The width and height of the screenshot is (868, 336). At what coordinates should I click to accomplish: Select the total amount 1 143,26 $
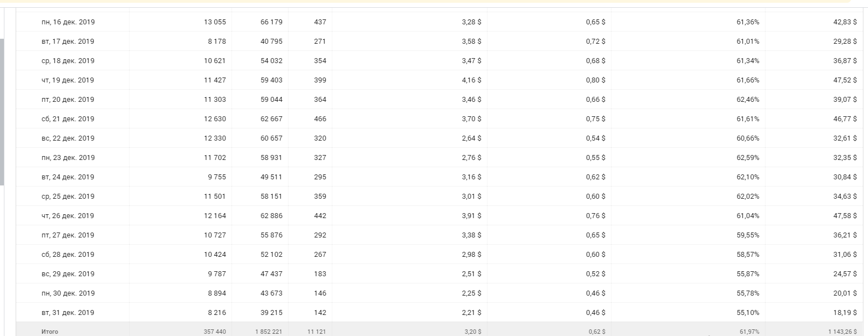click(x=842, y=332)
